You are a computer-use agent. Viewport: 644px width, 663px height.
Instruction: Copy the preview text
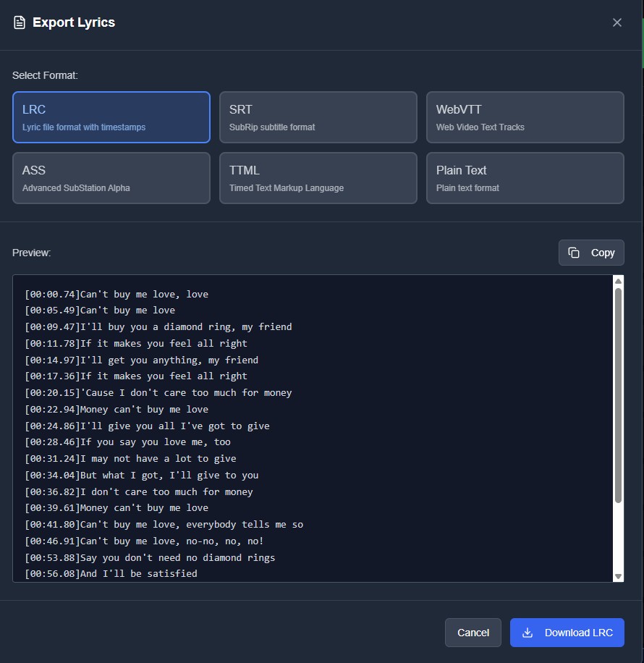point(591,253)
